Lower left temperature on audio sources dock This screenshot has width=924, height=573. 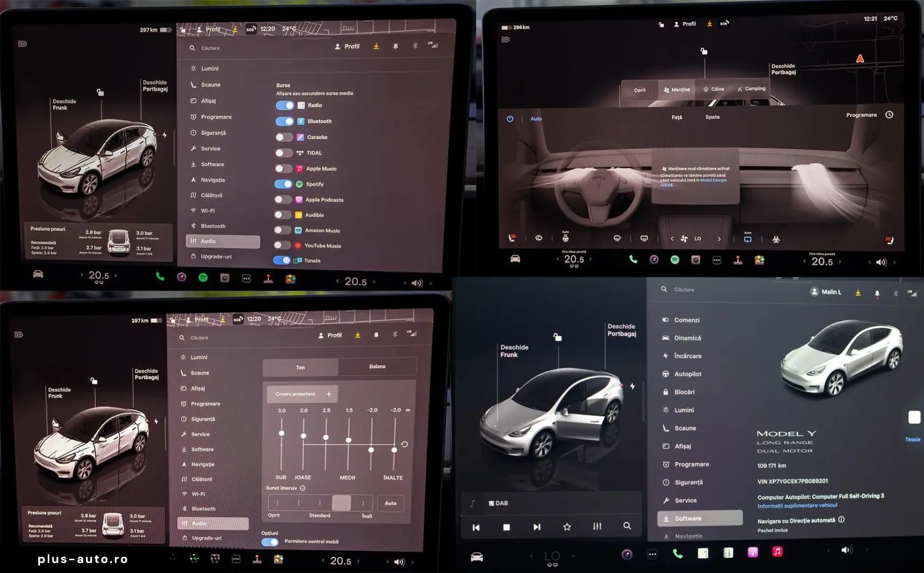pos(82,275)
